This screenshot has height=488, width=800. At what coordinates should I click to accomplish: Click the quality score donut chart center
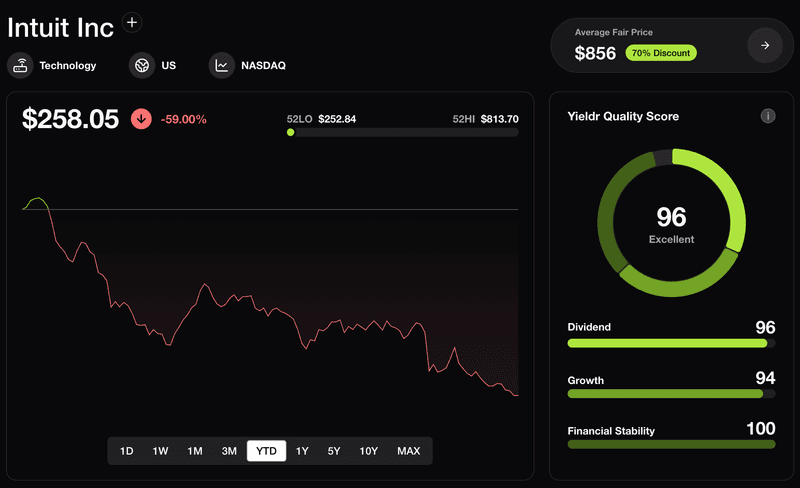click(x=671, y=223)
